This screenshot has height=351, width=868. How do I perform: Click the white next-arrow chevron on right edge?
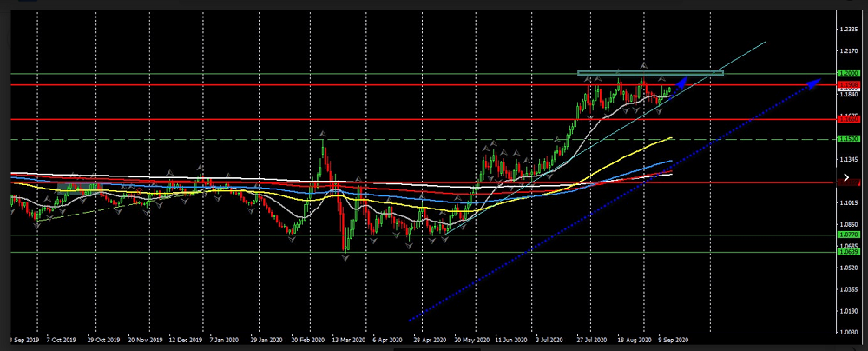pos(848,177)
